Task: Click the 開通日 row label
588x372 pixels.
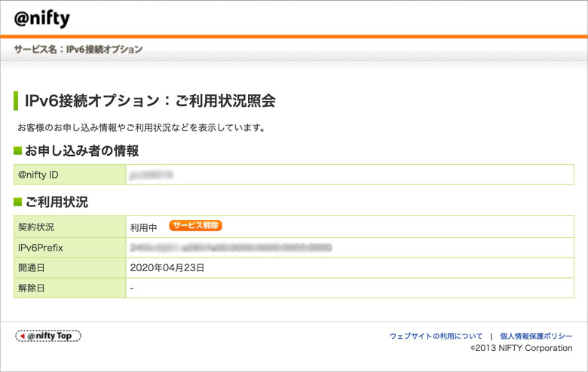Action: tap(32, 268)
